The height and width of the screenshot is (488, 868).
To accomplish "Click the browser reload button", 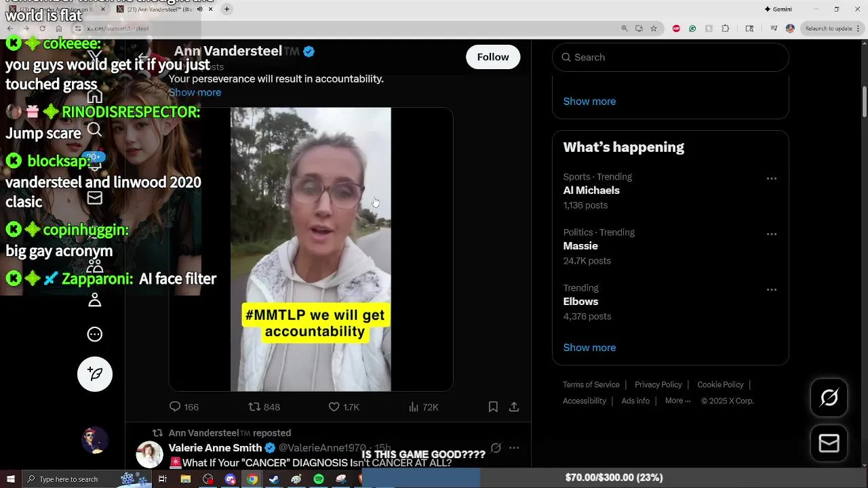I will tap(42, 28).
